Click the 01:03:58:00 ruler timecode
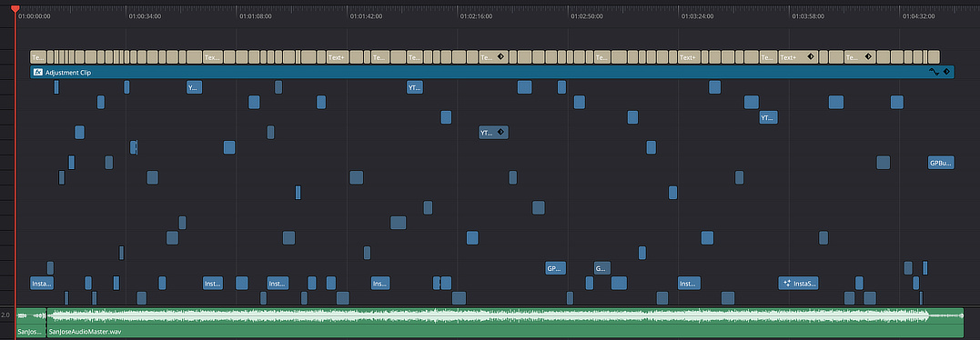The image size is (980, 340). coord(808,16)
